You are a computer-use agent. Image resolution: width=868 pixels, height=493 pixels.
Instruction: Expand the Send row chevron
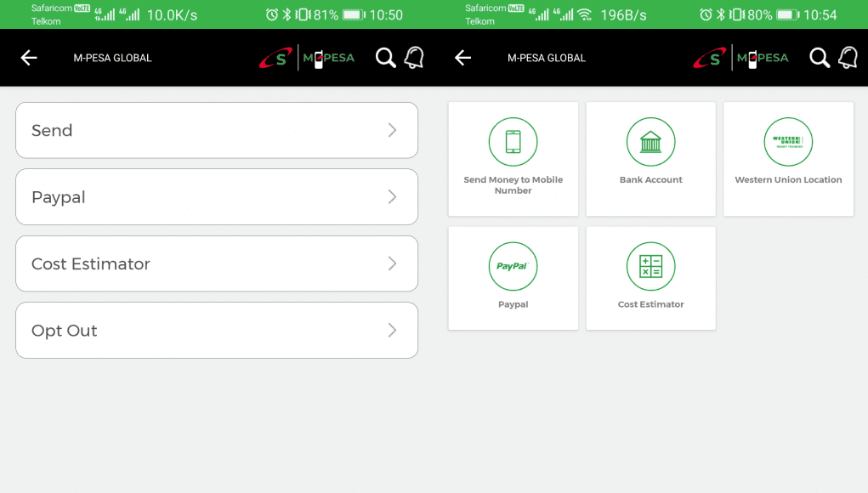tap(392, 130)
